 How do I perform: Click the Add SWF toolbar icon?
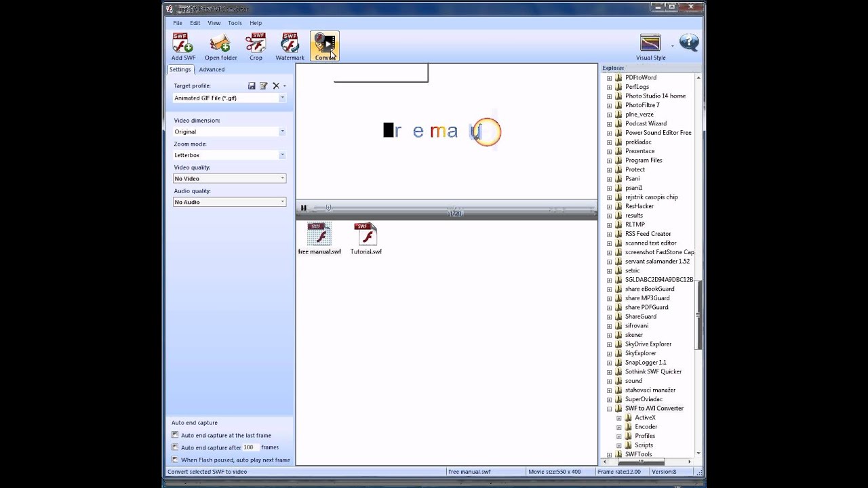(x=182, y=43)
